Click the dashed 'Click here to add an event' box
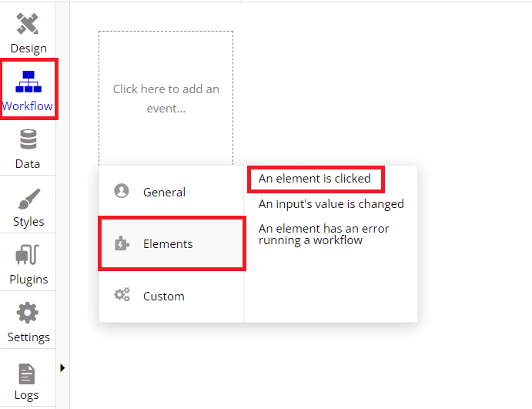Viewport: 532px width, 409px height. coord(166,99)
